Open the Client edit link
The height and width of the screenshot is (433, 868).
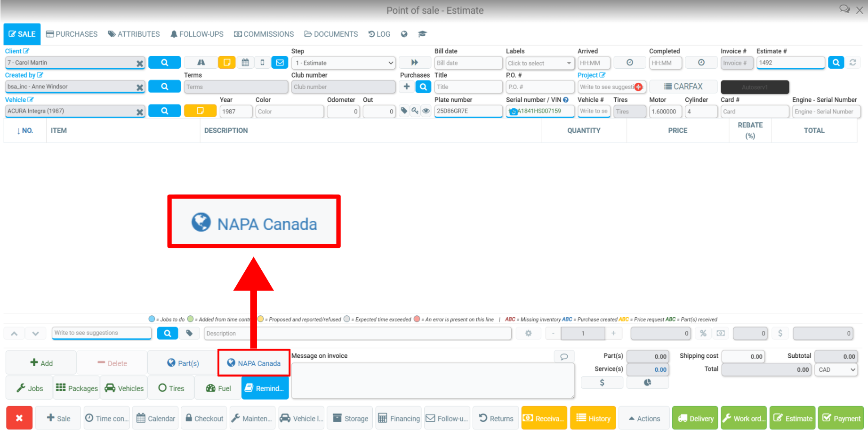(17, 51)
